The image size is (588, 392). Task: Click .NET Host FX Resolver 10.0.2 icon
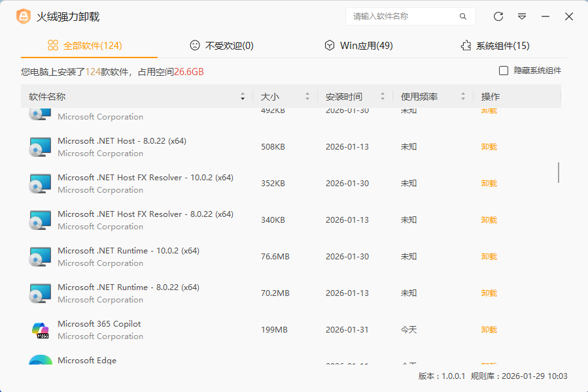(x=40, y=184)
